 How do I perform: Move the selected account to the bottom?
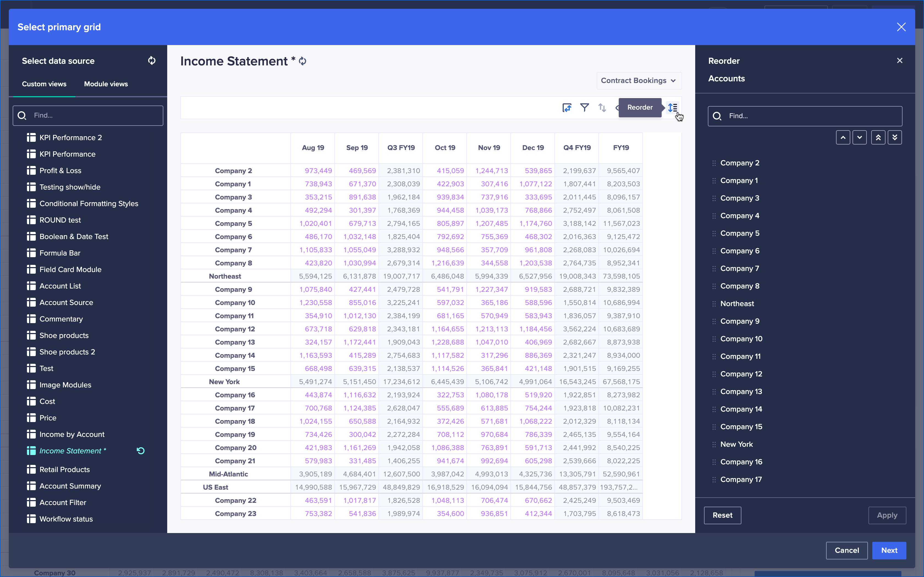tap(895, 137)
